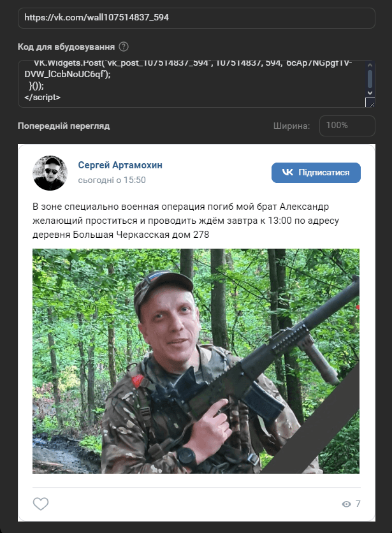Screen dimensions: 392x533
Task: Click the embed code scroll down arrow
Action: (370, 92)
